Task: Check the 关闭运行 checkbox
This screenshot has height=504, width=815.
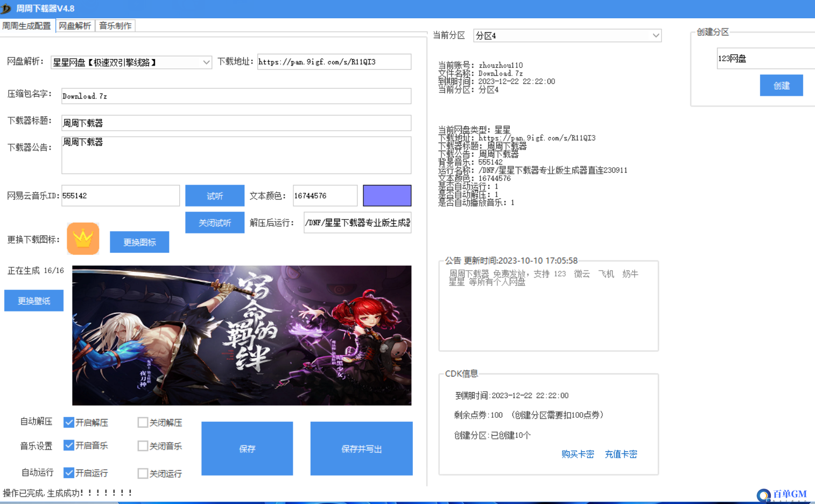Action: pos(143,473)
